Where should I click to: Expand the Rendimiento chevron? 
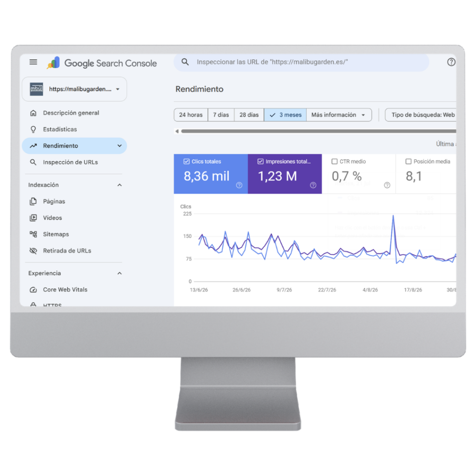(119, 145)
